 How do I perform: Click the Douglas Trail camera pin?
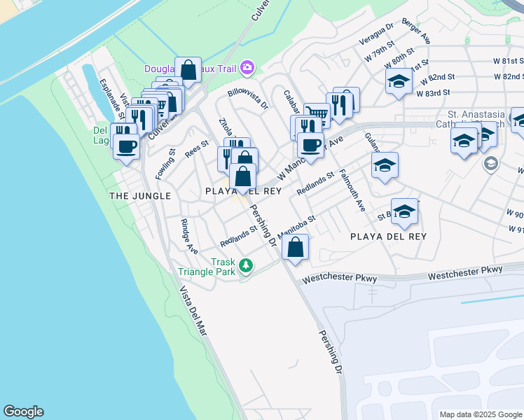(x=247, y=68)
